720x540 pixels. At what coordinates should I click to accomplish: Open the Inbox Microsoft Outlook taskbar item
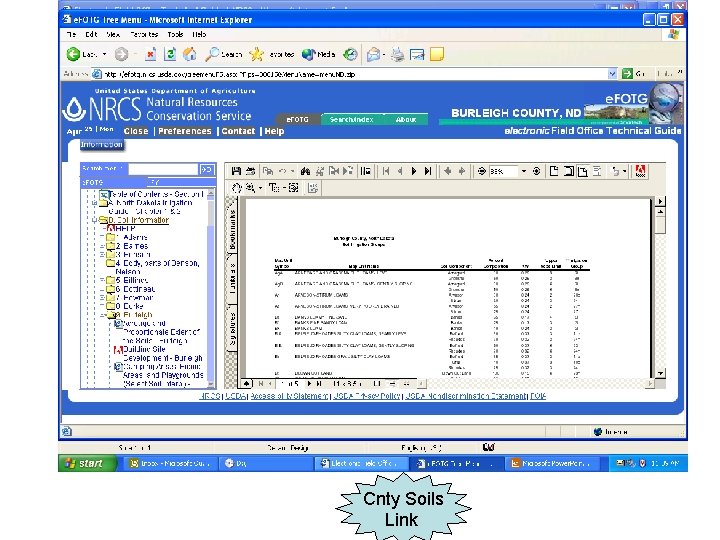(x=170, y=464)
